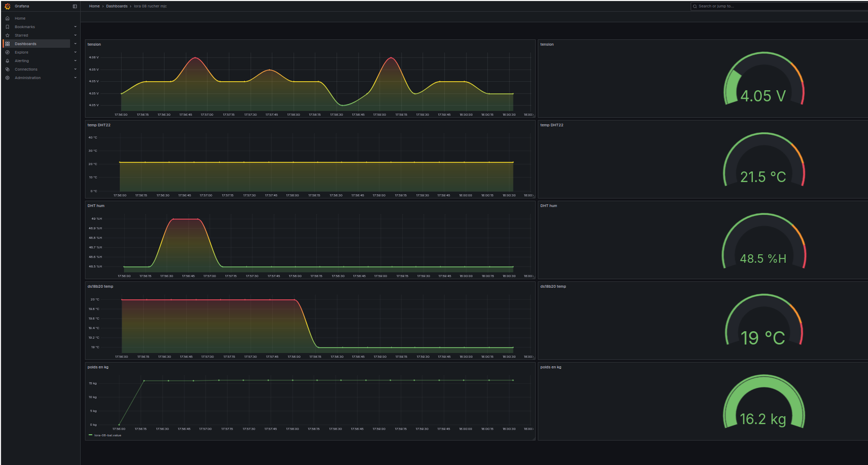Click the lora-08-bal.value legend color swatch

click(90, 435)
